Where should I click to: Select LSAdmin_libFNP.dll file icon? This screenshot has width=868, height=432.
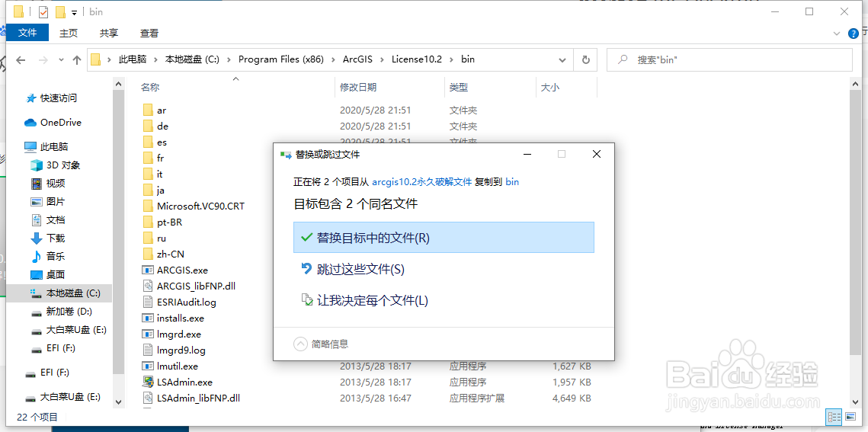(147, 398)
